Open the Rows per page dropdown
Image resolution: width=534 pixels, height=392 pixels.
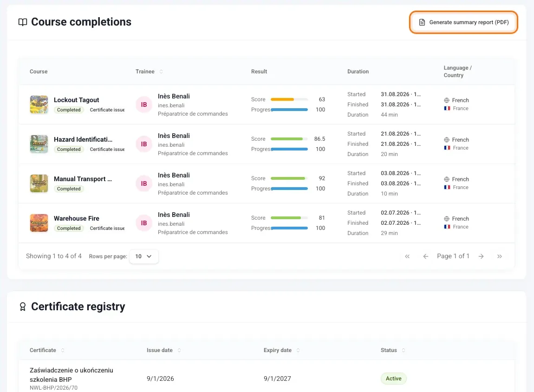[x=144, y=256]
